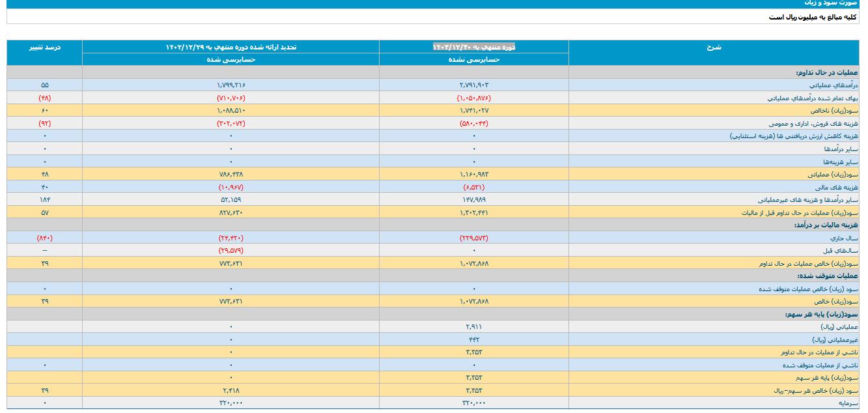Click the 'شرح' column header

(714, 47)
